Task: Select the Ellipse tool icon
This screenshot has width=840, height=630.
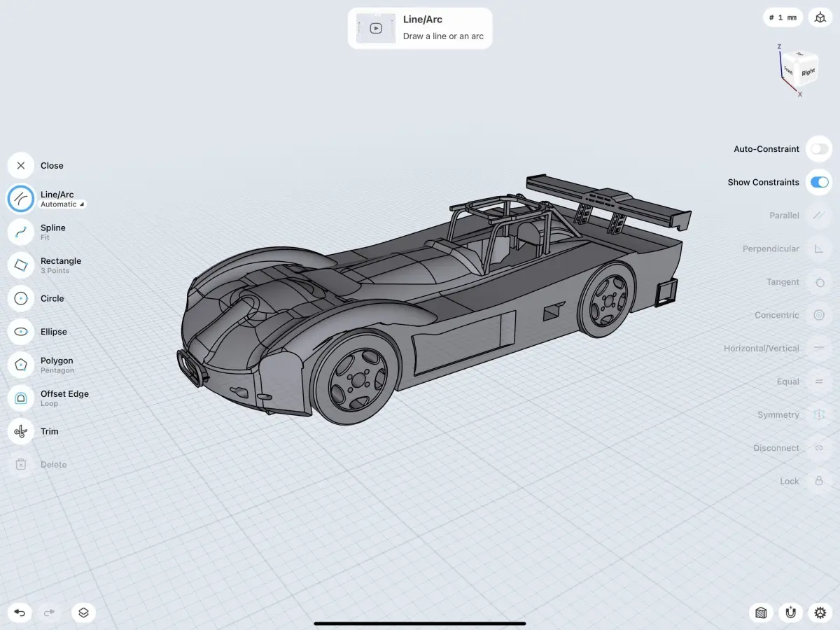Action: point(21,332)
